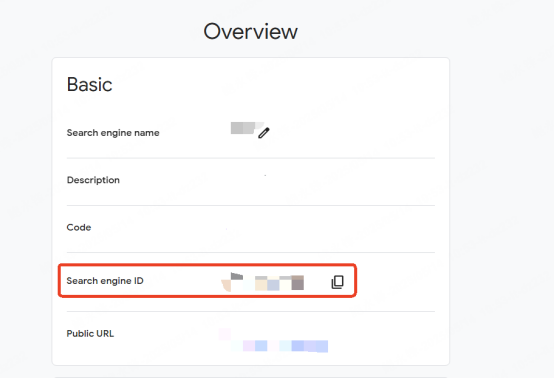Select the blurred Search engine ID value

(x=263, y=282)
